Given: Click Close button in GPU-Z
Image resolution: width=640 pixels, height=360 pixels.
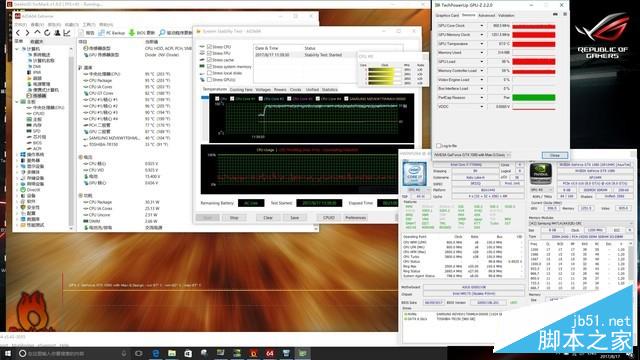Looking at the screenshot, I should pyautogui.click(x=555, y=156).
